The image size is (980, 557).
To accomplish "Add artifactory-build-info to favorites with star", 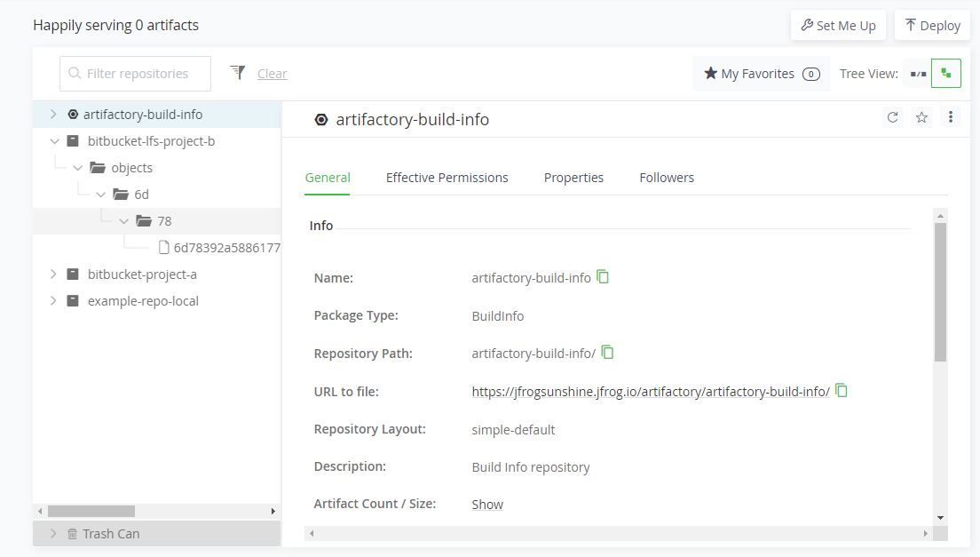I will (921, 117).
